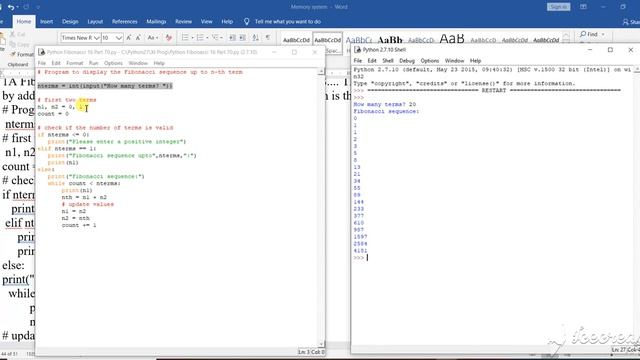Open the font name dropdown
The width and height of the screenshot is (640, 360).
(x=97, y=38)
